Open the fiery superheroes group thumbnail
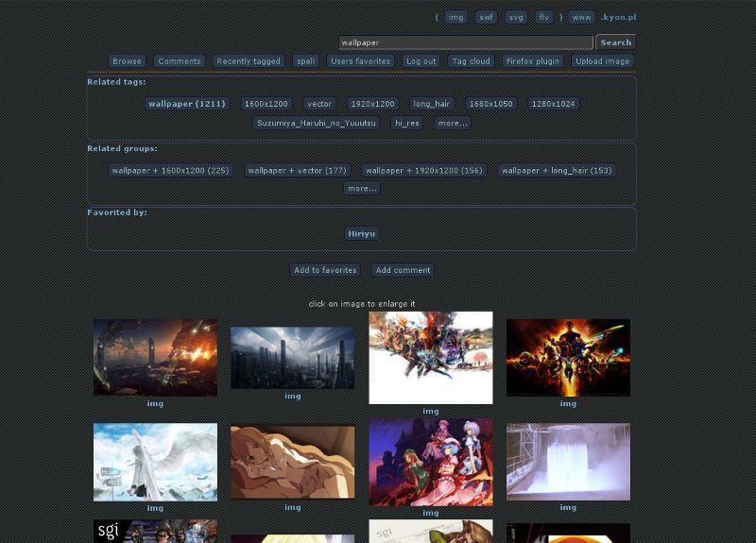The image size is (756, 543). pyautogui.click(x=568, y=358)
